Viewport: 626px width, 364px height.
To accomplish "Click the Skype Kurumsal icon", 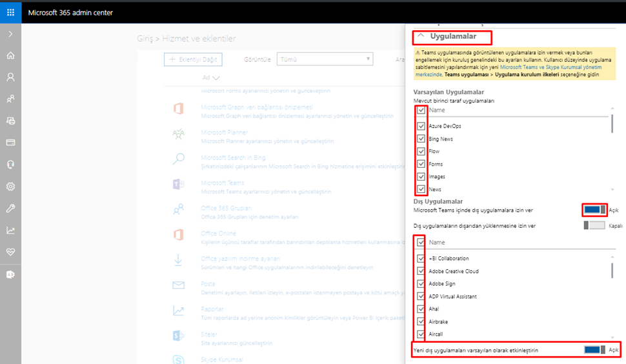I will click(179, 359).
